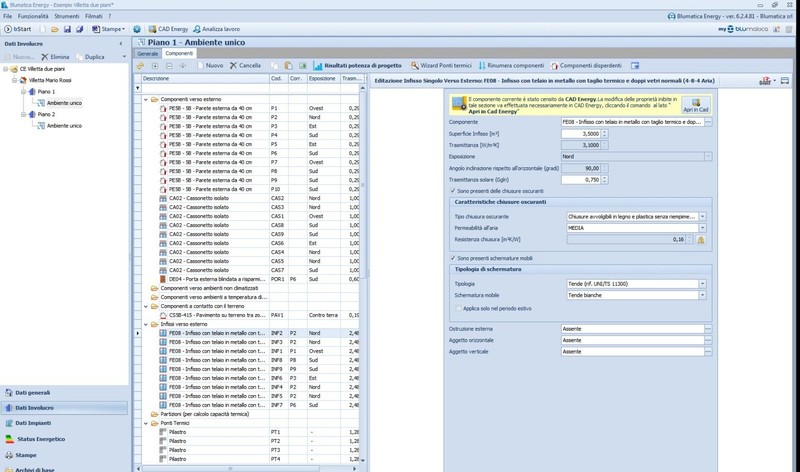Click the ellipsis button for Ostruzione esterna
Screen dimensions: 800x472
(x=708, y=329)
